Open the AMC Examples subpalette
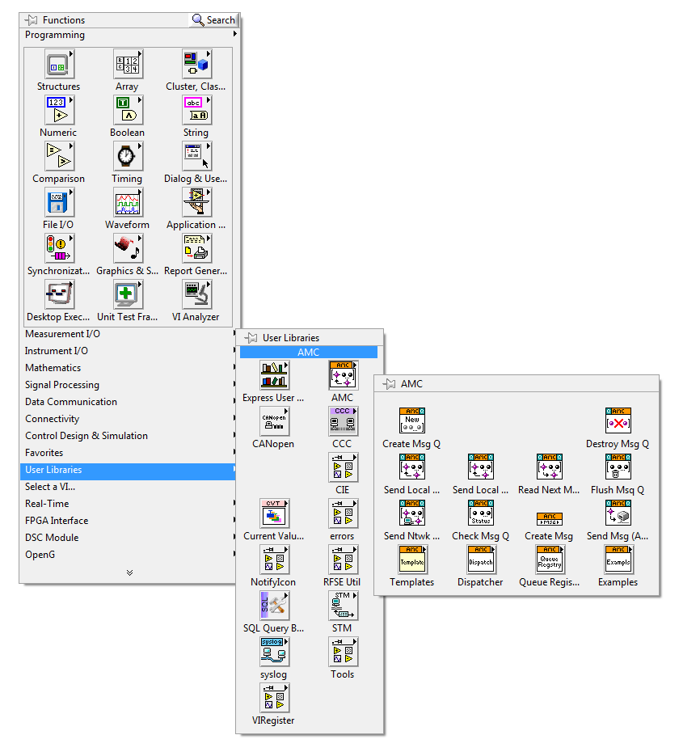 coord(618,560)
